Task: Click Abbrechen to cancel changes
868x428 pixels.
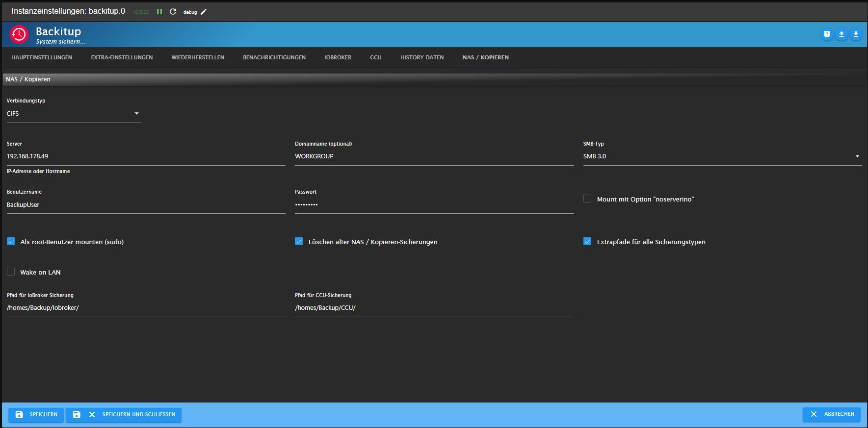Action: point(832,414)
